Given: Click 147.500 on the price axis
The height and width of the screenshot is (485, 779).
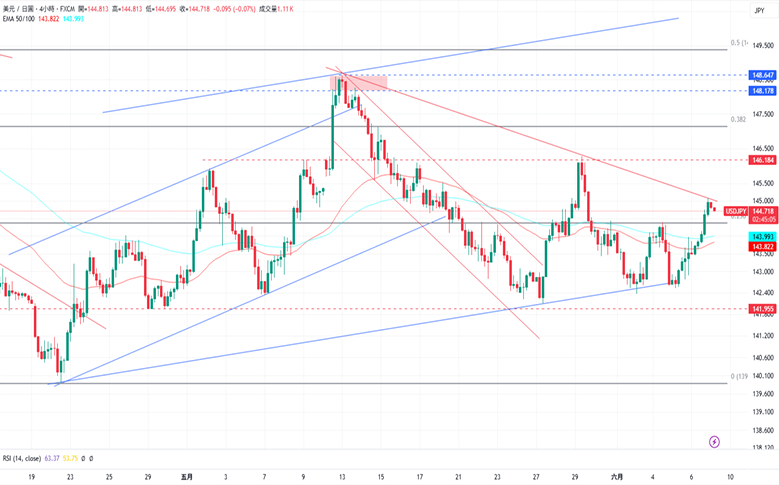Looking at the screenshot, I should 763,114.
